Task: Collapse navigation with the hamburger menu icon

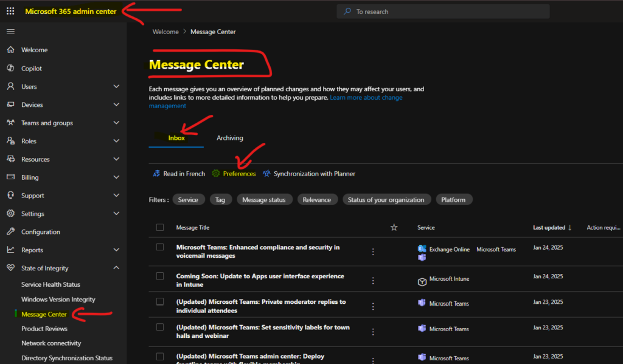Action: (x=10, y=31)
